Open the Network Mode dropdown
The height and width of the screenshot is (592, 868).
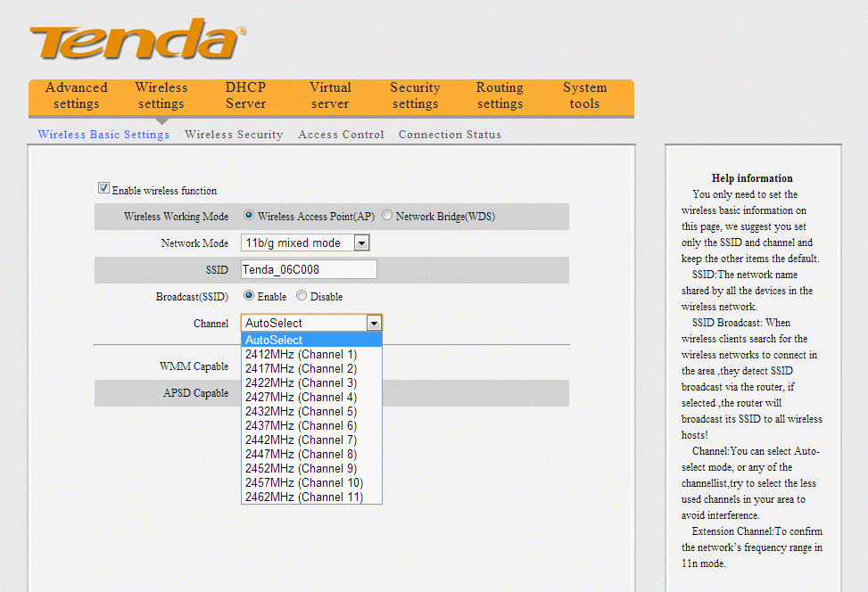305,243
